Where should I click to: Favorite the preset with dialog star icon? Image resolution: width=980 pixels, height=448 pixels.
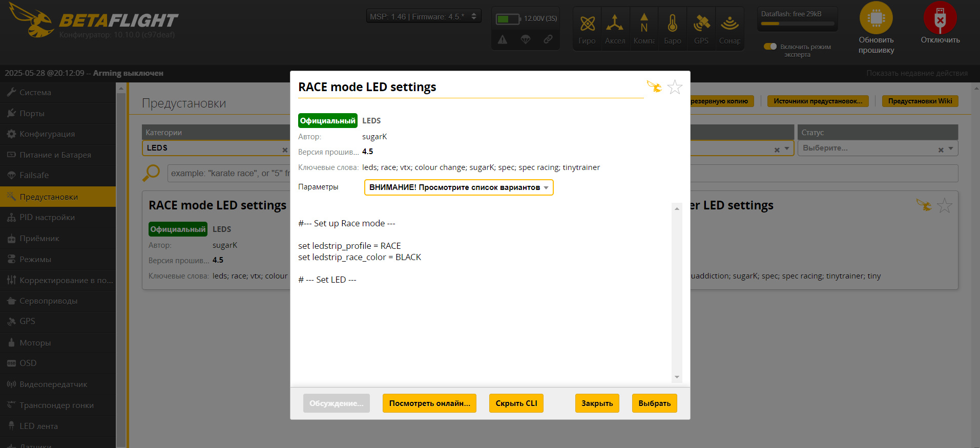[675, 87]
